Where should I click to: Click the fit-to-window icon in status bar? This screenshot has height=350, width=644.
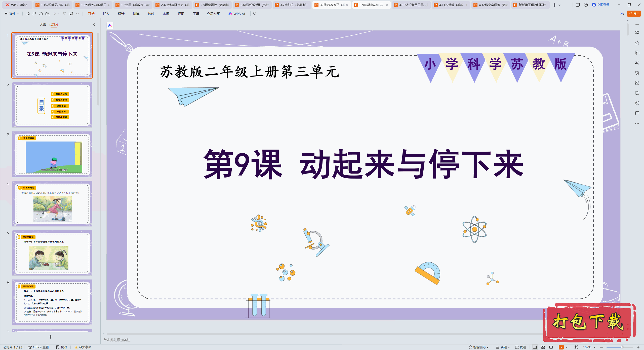(x=576, y=347)
